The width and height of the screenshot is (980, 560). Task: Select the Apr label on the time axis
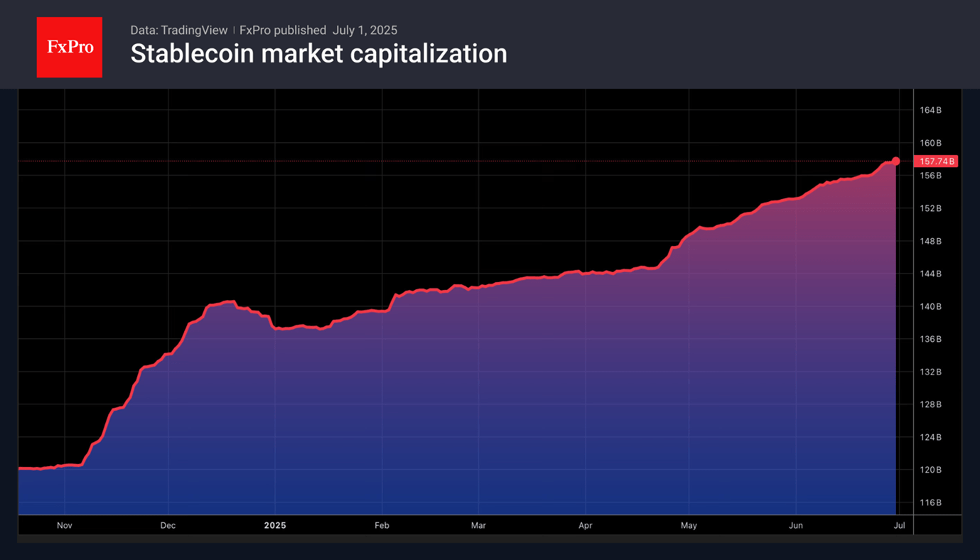point(586,526)
